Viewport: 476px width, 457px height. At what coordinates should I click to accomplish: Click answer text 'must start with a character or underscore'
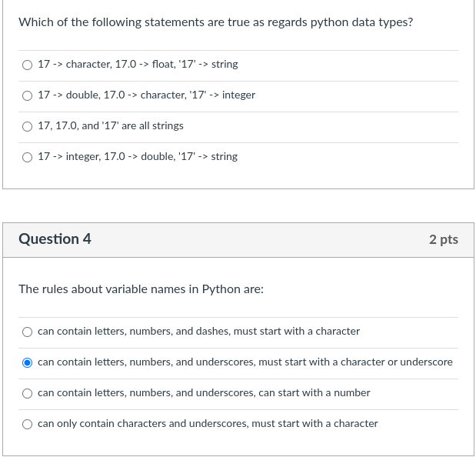point(245,362)
